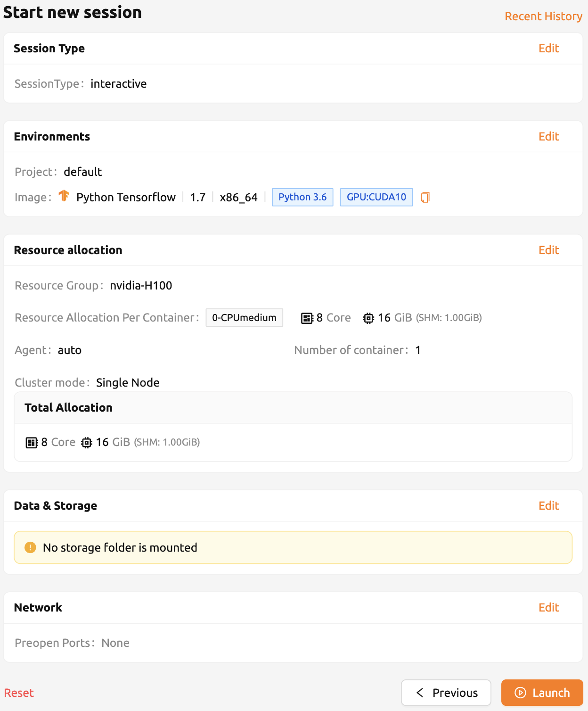
Task: Click the TensorFlow logo icon
Action: pos(64,196)
